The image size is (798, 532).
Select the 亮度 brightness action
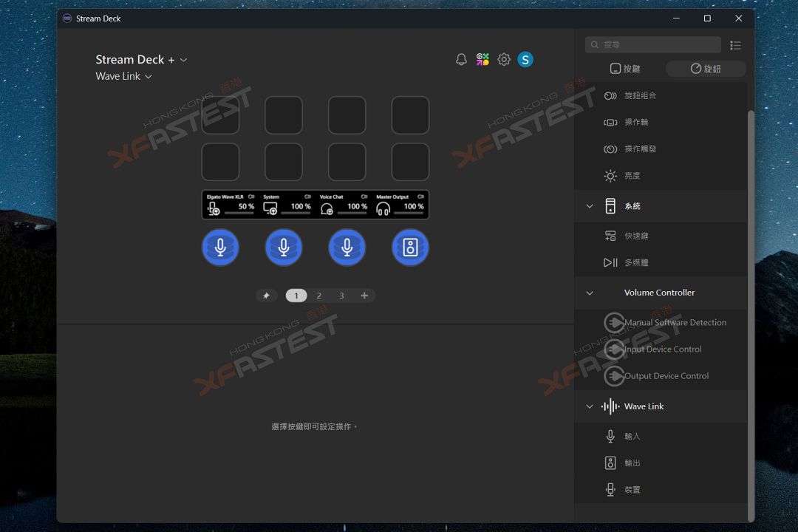[661, 176]
